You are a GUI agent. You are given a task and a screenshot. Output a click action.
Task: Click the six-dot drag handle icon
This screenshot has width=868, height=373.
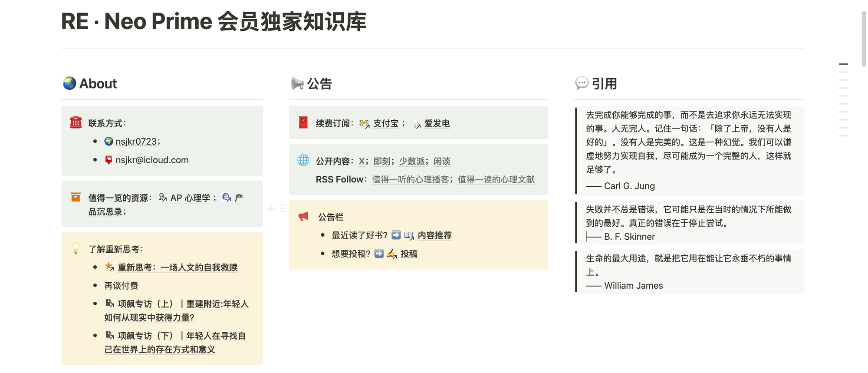click(x=283, y=208)
